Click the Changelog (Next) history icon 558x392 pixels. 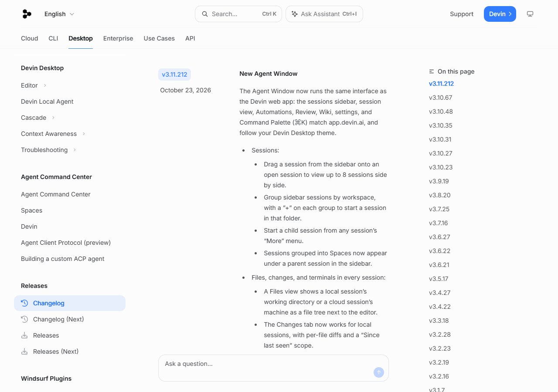pyautogui.click(x=24, y=319)
